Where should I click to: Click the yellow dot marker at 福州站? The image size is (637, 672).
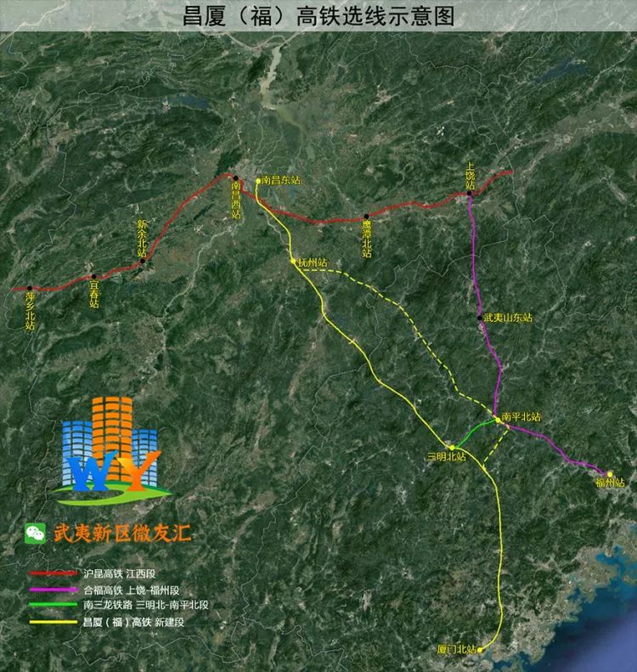point(610,474)
